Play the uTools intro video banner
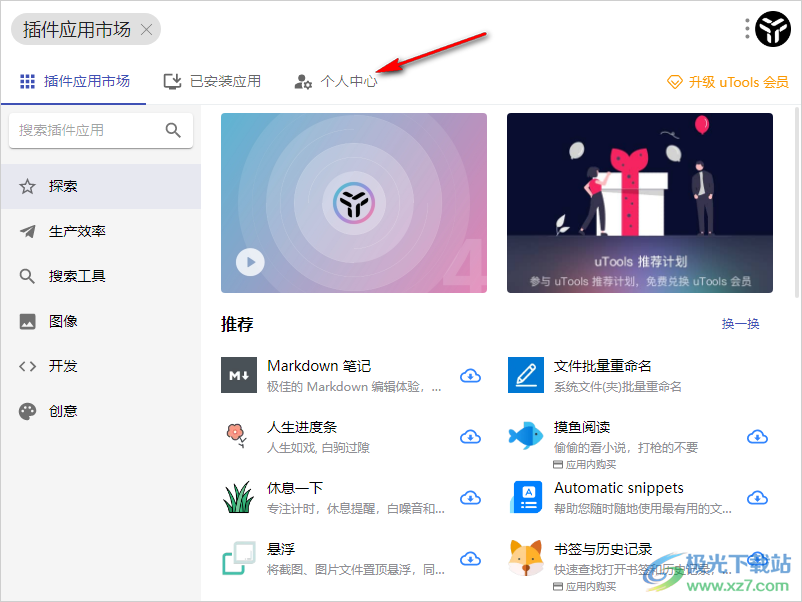The image size is (802, 602). (250, 262)
